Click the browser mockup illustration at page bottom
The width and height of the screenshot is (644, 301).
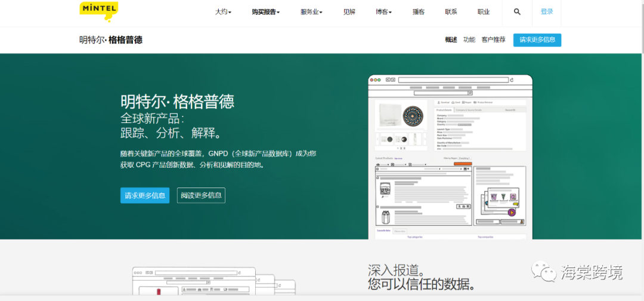pyautogui.click(x=213, y=281)
